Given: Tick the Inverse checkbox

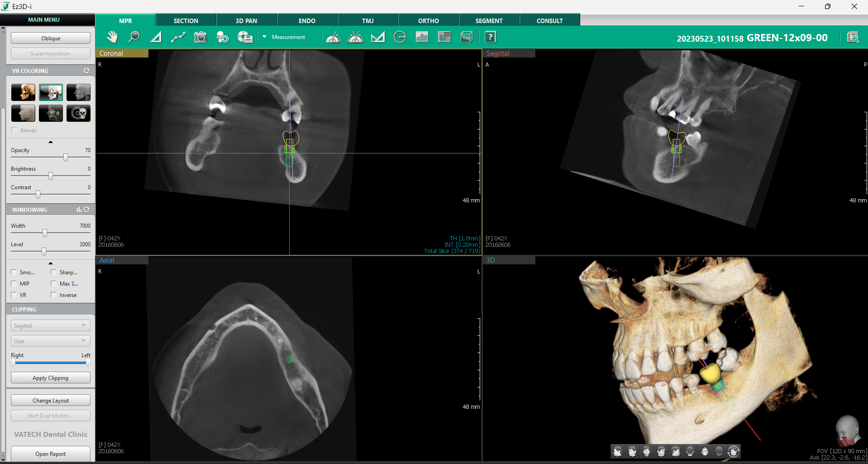Looking at the screenshot, I should pyautogui.click(x=54, y=295).
